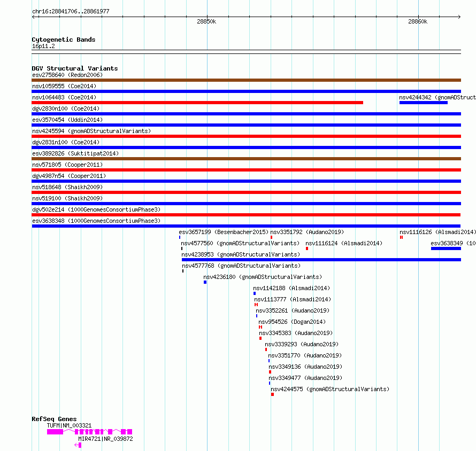Select dgv502e214 1000Genomes variant label
This screenshot has width=476, height=451.
(x=96, y=209)
